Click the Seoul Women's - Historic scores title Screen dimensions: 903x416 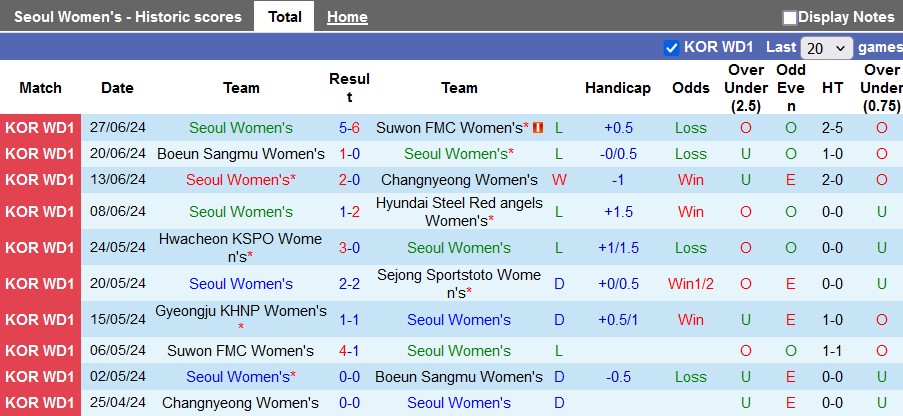point(128,17)
